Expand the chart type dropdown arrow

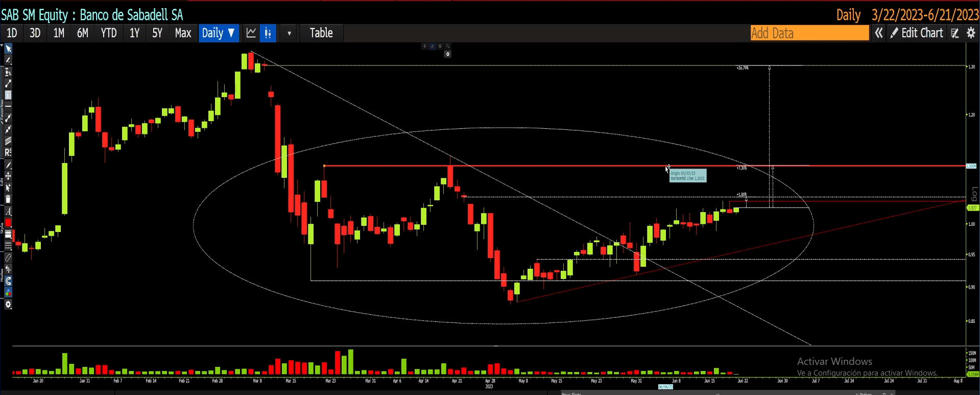point(289,33)
